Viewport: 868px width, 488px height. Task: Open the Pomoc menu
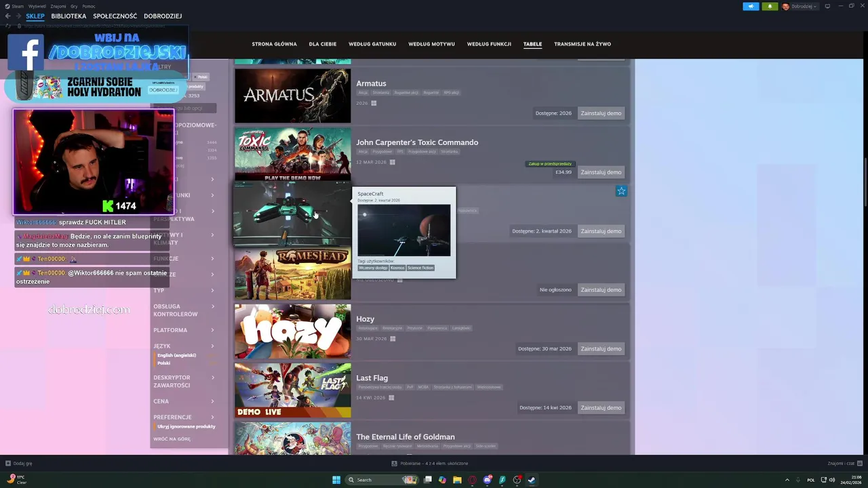89,6
